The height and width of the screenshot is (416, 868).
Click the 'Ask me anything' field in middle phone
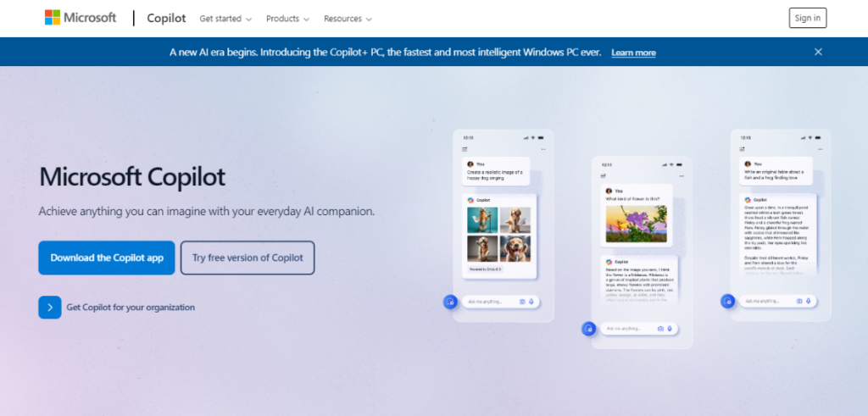point(639,329)
